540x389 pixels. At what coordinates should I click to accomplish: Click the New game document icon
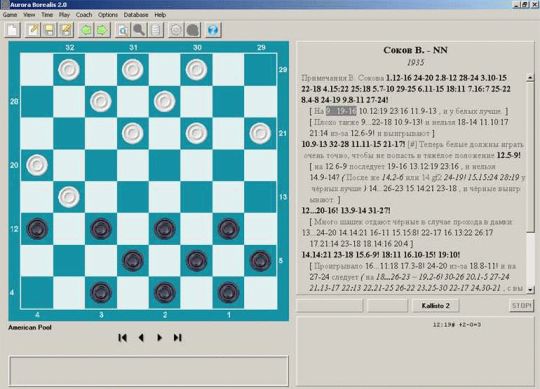tap(13, 30)
